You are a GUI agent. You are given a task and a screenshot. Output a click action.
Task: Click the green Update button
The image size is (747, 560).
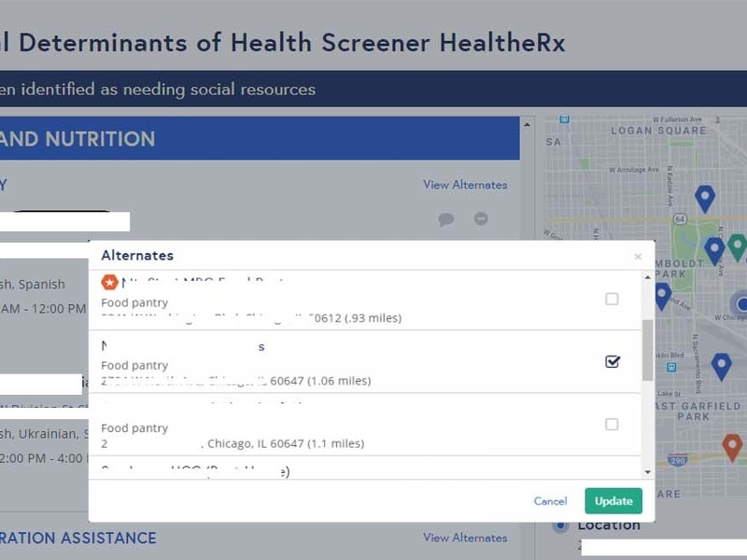(613, 501)
